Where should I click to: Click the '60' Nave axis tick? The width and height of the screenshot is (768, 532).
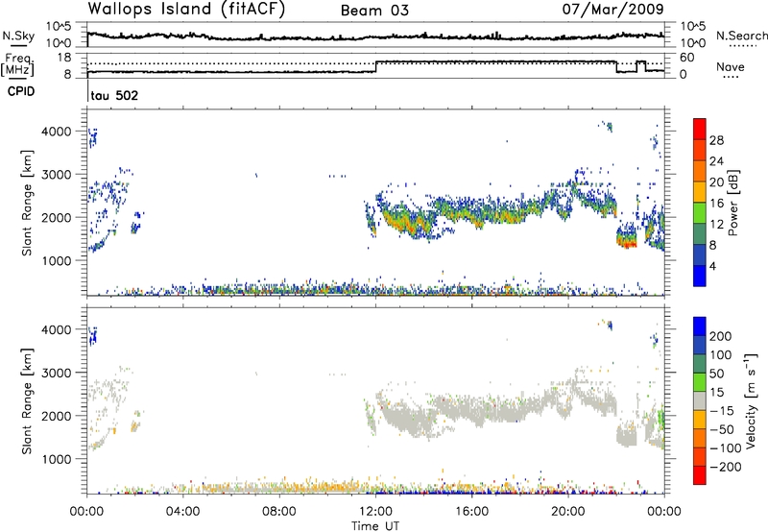687,58
